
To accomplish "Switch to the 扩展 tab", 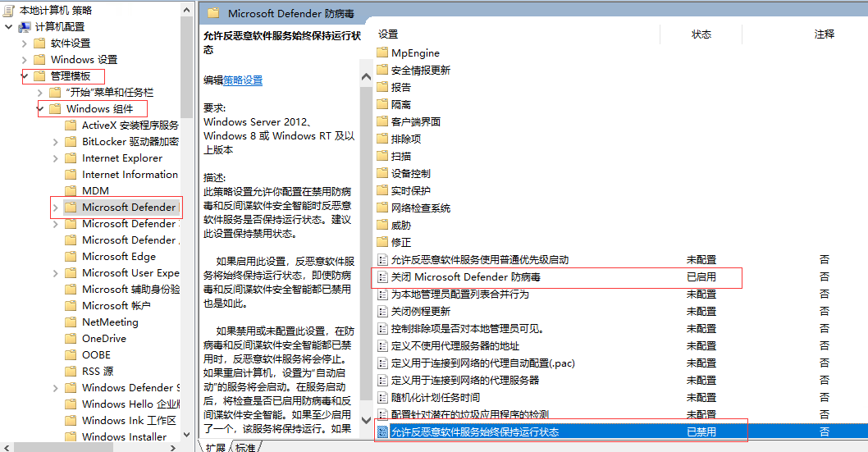I will pos(215,446).
